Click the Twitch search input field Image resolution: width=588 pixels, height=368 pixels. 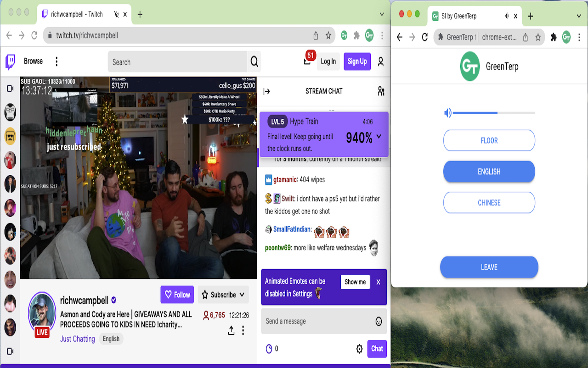[178, 62]
